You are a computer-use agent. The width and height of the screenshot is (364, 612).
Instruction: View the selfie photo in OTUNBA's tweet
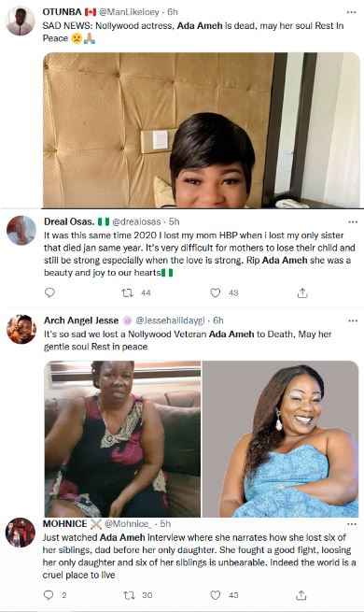(202, 131)
